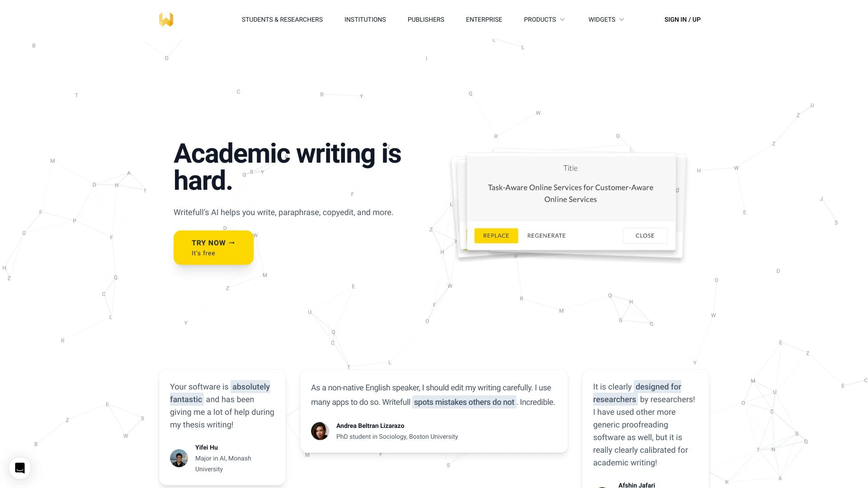Screen dimensions: 868x488
Task: Click the ENTERPRISE nav item
Action: [x=483, y=19]
